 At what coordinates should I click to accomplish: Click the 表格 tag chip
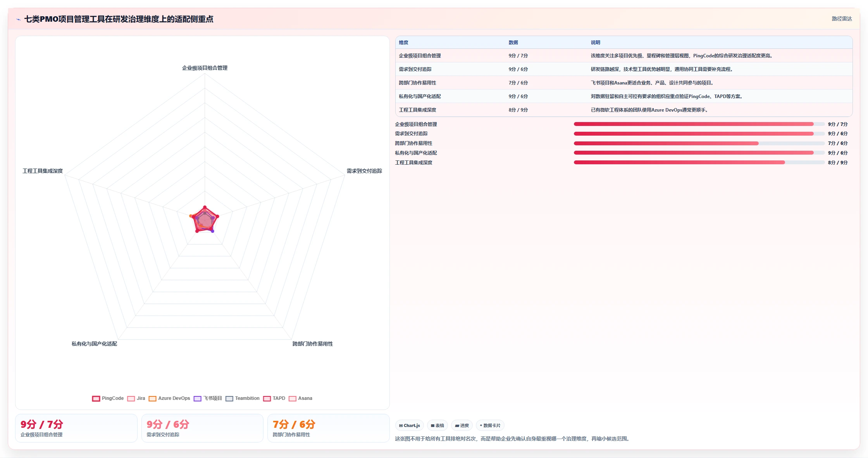coord(437,425)
